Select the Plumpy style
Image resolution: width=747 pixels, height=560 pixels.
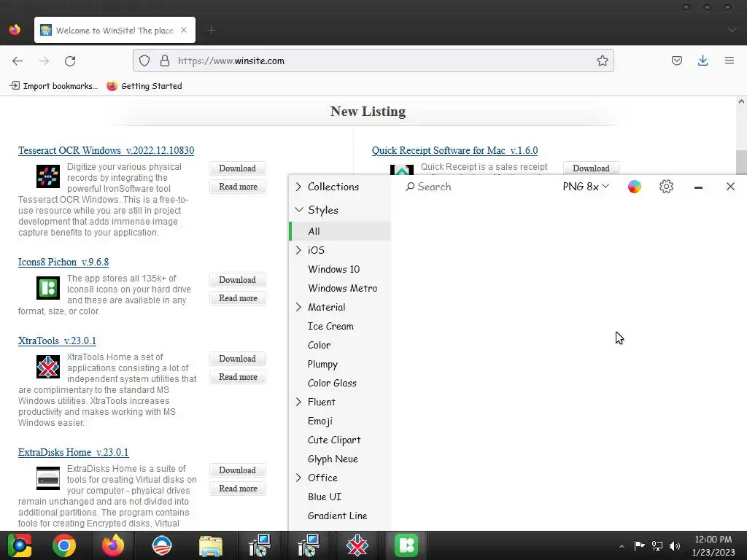point(340,365)
